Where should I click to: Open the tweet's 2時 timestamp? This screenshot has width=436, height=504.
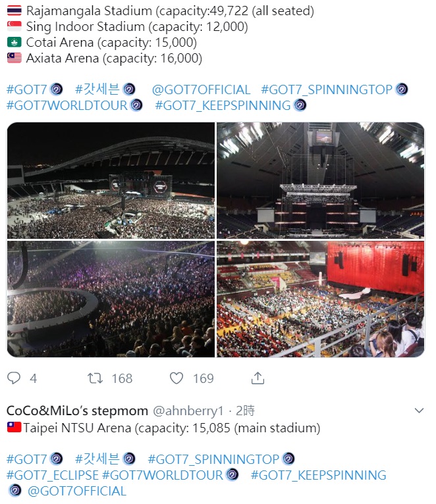(x=244, y=411)
